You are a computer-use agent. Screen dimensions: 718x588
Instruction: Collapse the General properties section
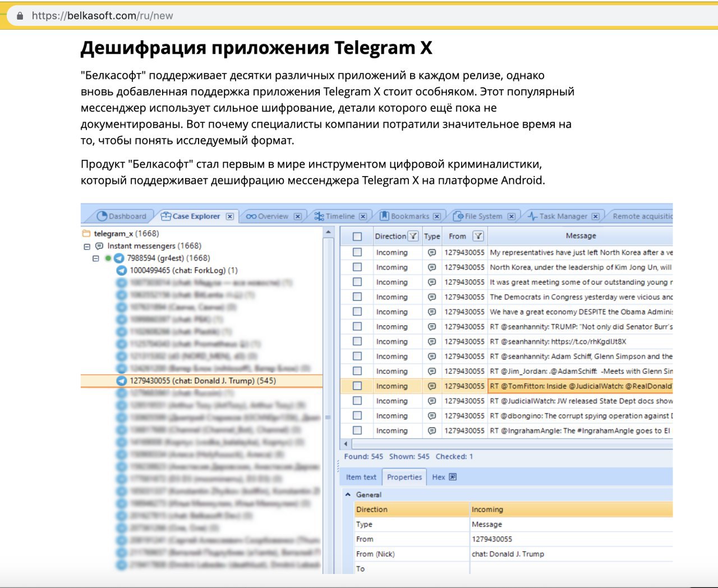tap(348, 494)
